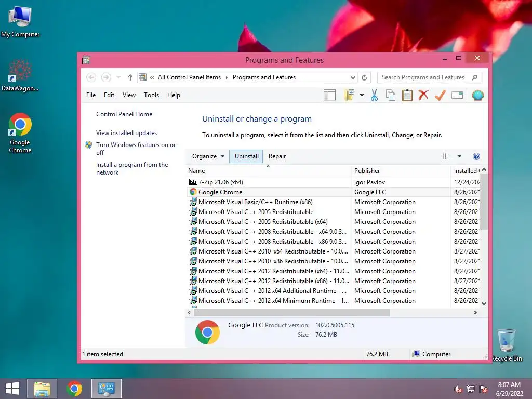Open Google Chrome desktop shortcut
This screenshot has width=532, height=399.
20,132
